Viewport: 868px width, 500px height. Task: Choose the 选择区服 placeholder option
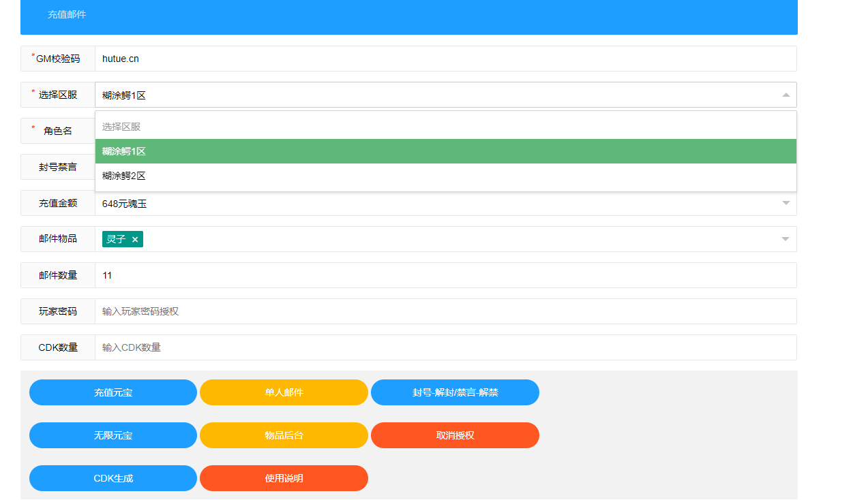click(x=446, y=127)
